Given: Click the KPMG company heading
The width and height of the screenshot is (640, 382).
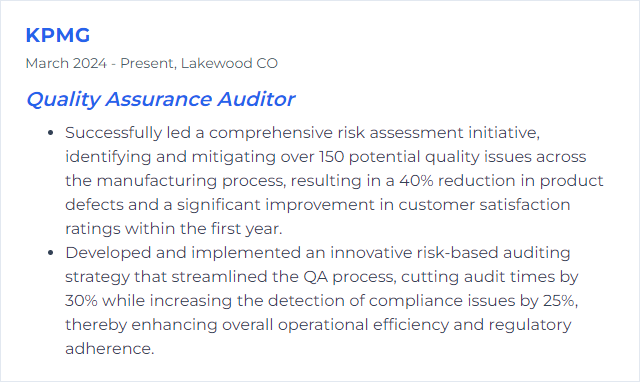Looking at the screenshot, I should (58, 35).
